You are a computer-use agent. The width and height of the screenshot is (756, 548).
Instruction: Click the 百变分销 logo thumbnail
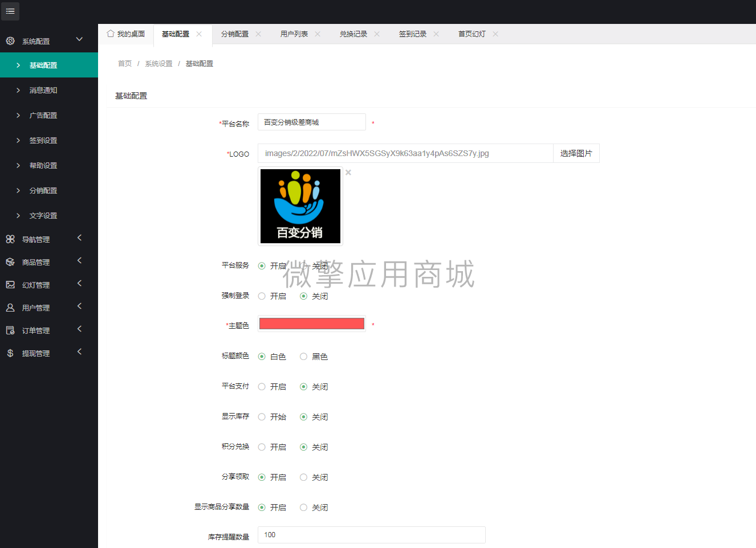pyautogui.click(x=300, y=206)
